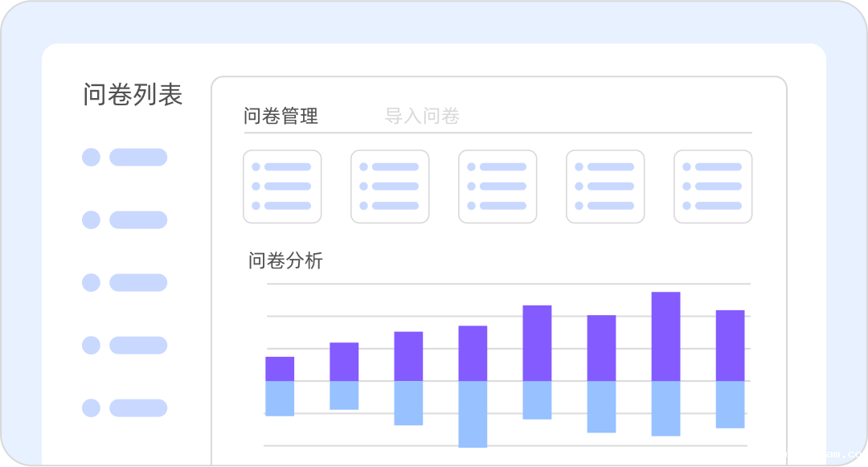Select the second questionnaire list card
The width and height of the screenshot is (868, 467).
pyautogui.click(x=390, y=186)
